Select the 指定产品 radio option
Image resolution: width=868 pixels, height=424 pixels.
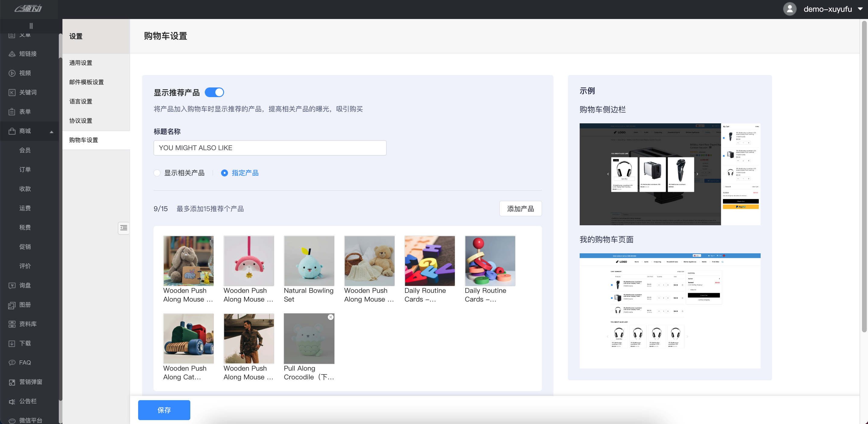(224, 173)
